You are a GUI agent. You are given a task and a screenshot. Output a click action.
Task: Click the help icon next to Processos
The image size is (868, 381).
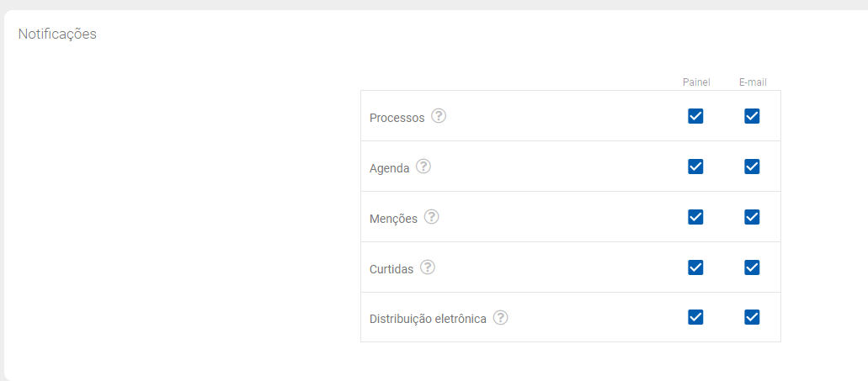coord(439,116)
